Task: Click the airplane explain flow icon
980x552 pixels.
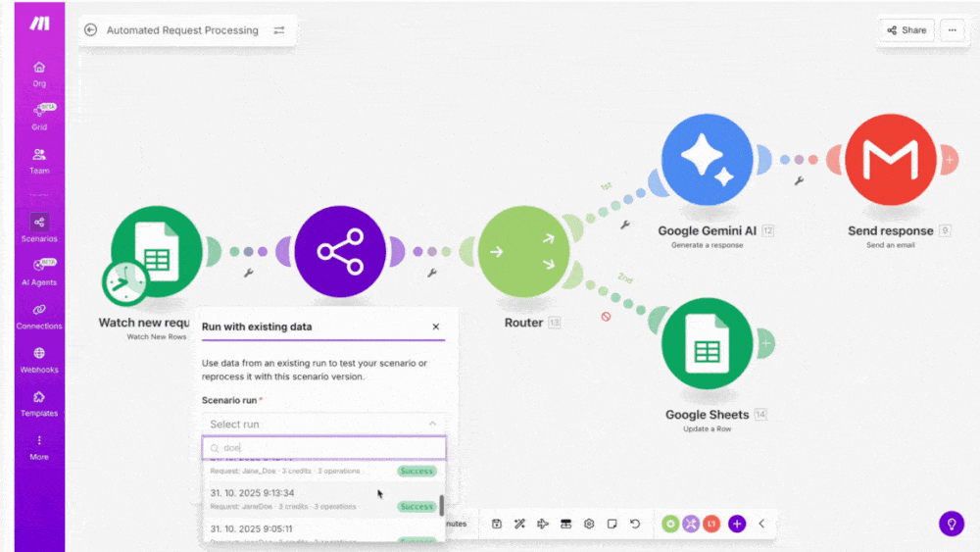Action: coord(543,524)
